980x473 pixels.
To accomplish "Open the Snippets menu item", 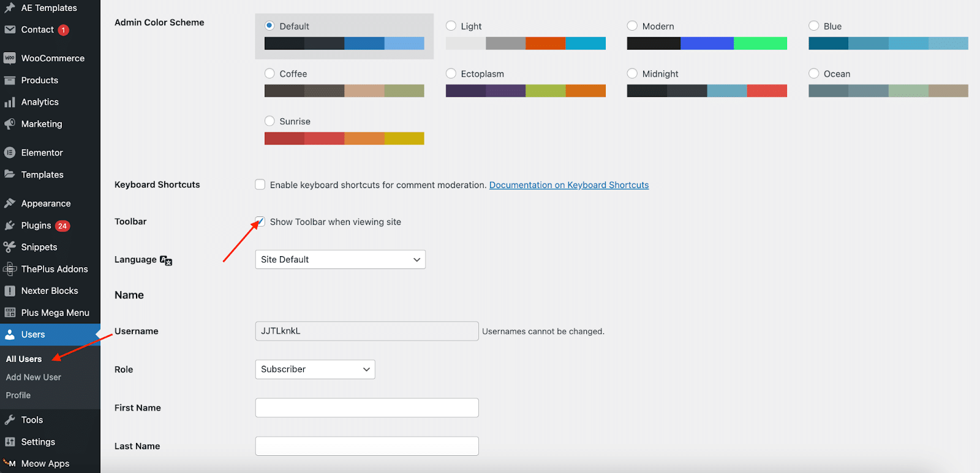I will point(39,247).
